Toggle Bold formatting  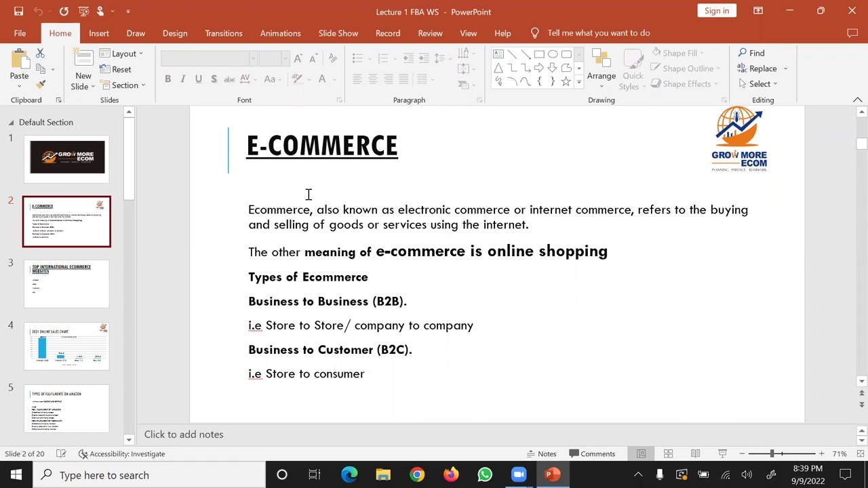point(167,79)
